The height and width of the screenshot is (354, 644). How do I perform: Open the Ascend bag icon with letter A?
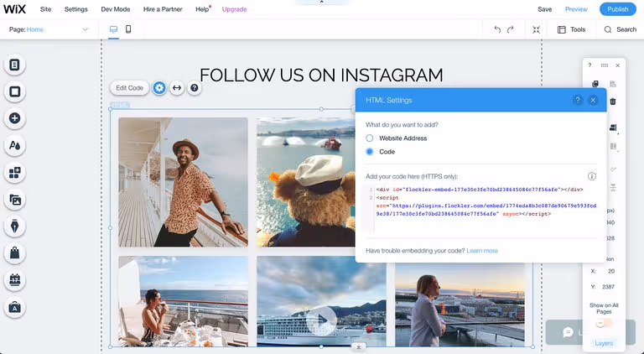tap(15, 307)
